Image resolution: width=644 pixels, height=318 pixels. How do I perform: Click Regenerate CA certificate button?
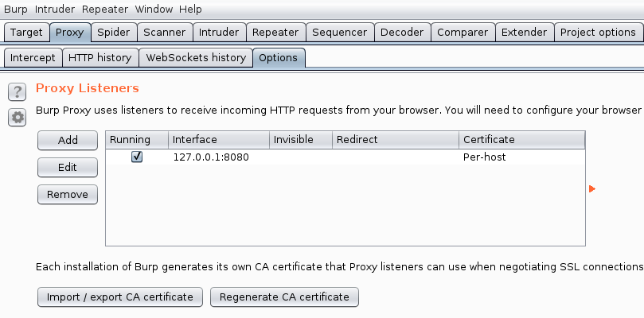284,297
